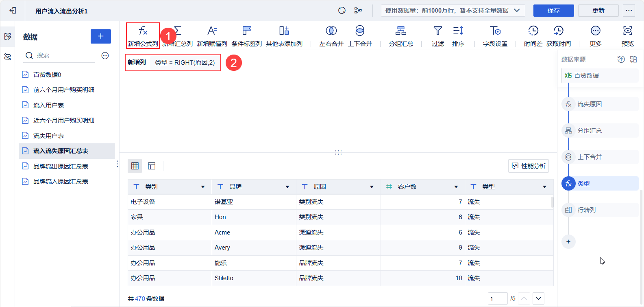Click the 保存 save button
This screenshot has height=307, width=644.
point(554,11)
